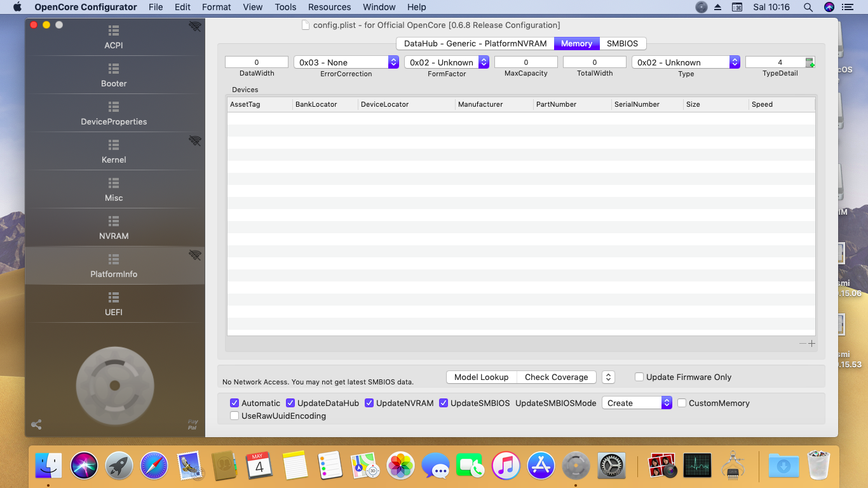Open Finder from the Dock

[x=48, y=466]
